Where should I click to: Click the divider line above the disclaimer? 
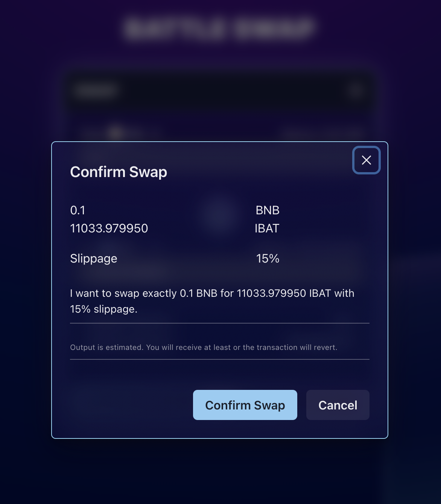pos(220,323)
